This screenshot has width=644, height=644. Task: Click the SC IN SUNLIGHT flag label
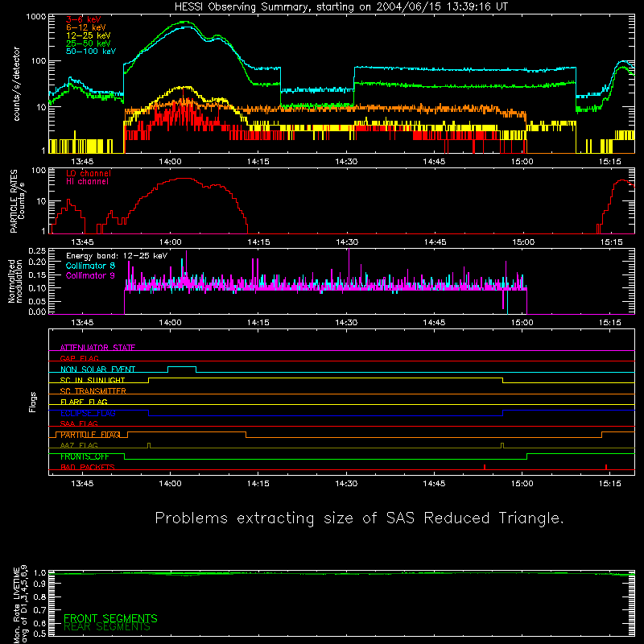pos(93,380)
